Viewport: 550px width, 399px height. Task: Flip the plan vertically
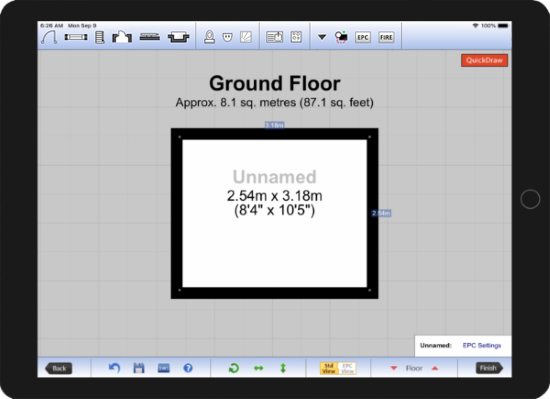[283, 368]
